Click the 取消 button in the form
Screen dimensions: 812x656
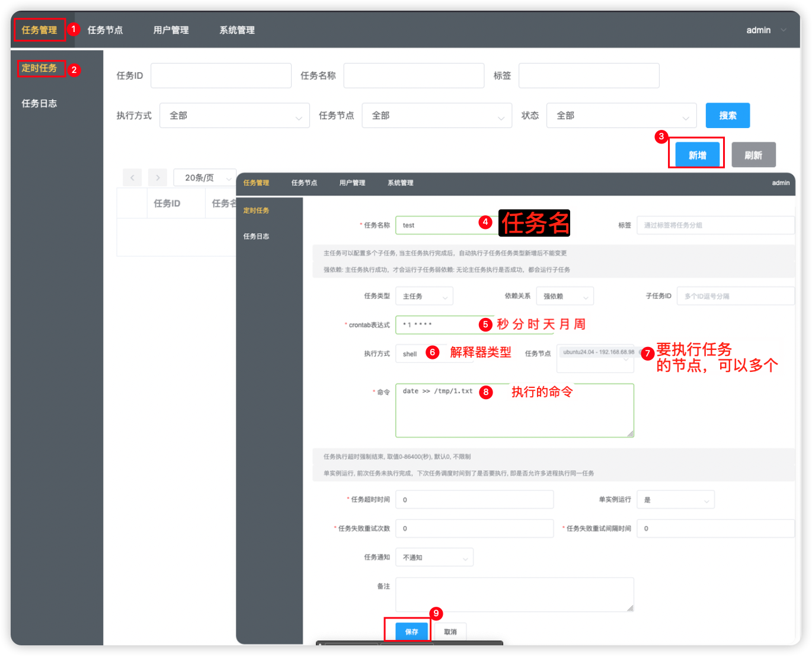click(450, 632)
